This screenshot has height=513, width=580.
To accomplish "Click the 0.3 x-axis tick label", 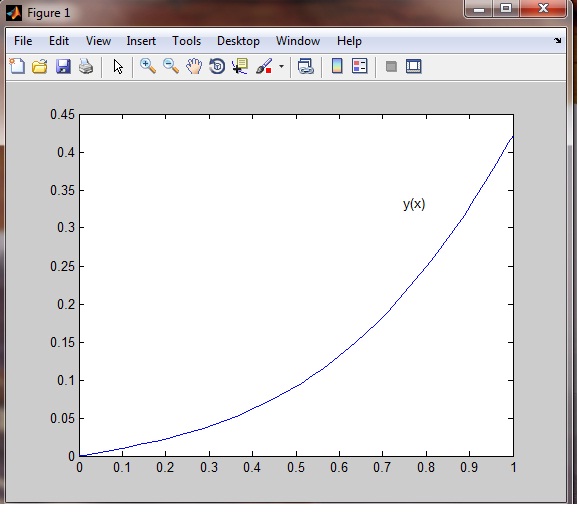I will click(209, 468).
